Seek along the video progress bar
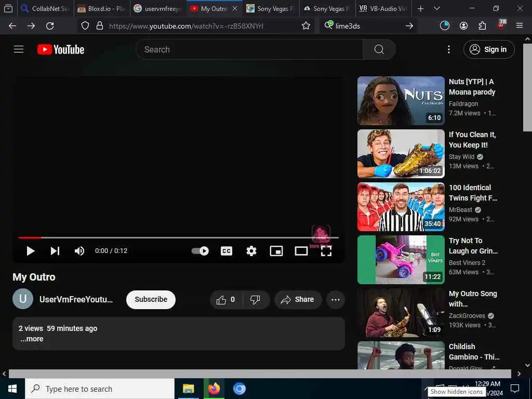This screenshot has height=399, width=532. pos(179,237)
